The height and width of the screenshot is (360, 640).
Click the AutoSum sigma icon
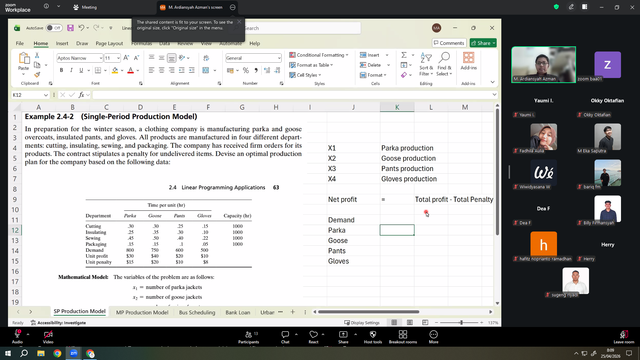click(x=404, y=55)
